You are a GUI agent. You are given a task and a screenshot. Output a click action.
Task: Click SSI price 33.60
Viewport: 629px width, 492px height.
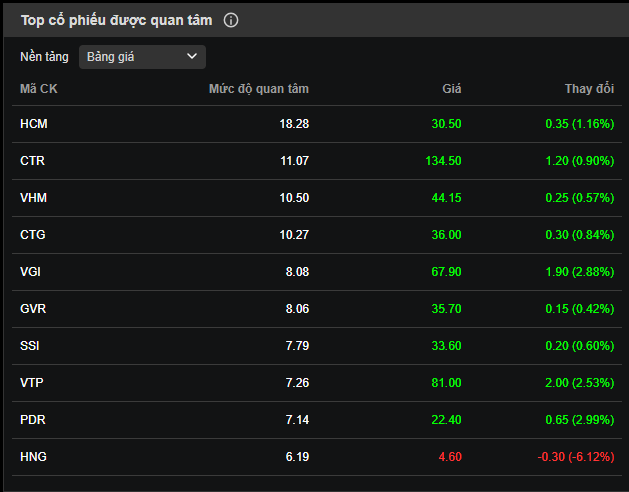(x=446, y=346)
